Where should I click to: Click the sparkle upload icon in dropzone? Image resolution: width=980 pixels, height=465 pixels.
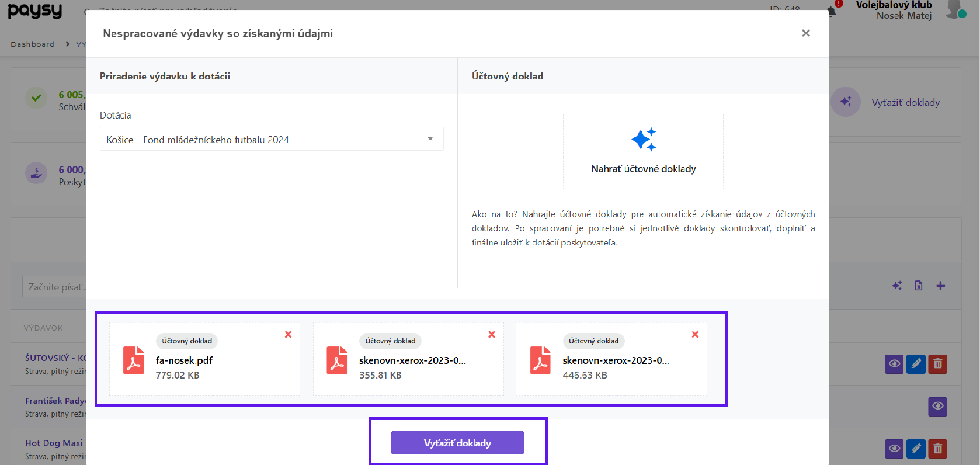click(x=643, y=140)
